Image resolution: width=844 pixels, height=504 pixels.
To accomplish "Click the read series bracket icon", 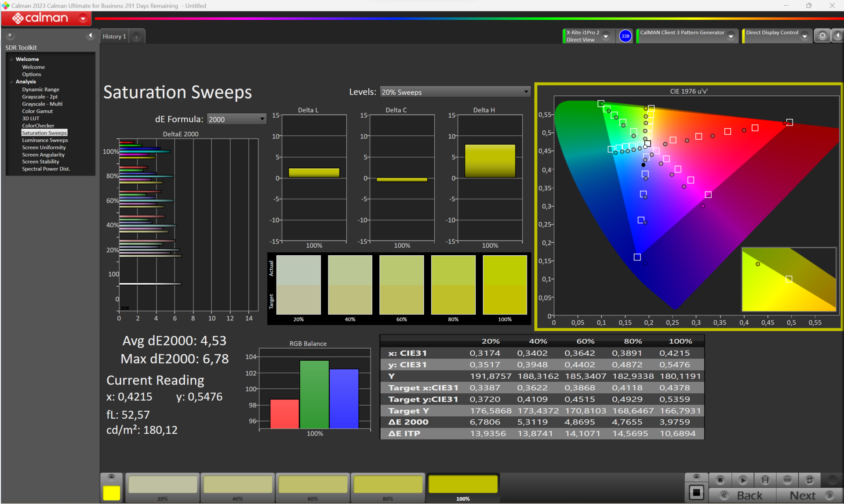I will (765, 480).
